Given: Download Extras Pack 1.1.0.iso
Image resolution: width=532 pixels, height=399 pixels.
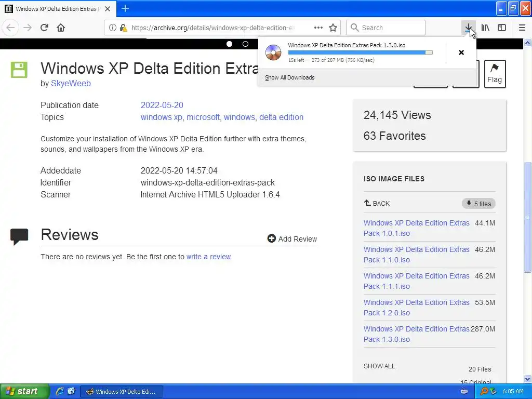Looking at the screenshot, I should (416, 255).
